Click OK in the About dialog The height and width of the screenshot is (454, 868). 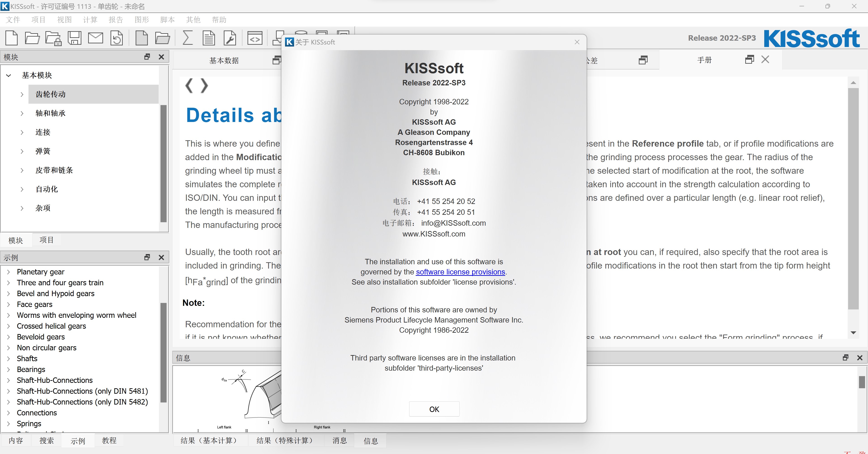pyautogui.click(x=434, y=409)
